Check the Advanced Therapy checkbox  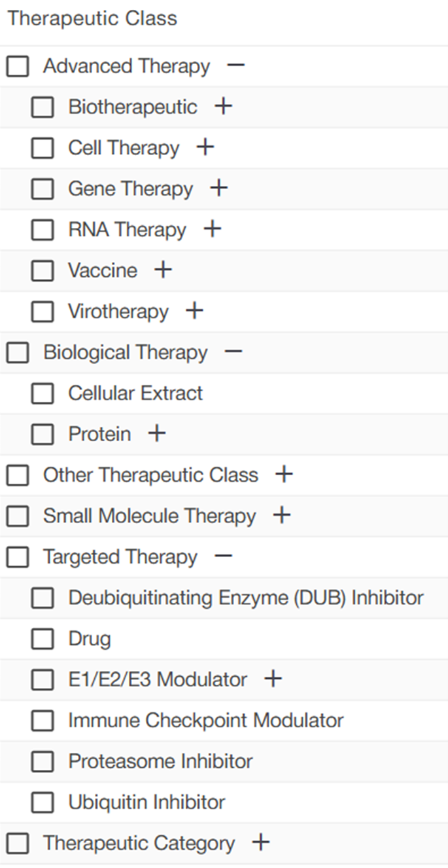point(18,66)
